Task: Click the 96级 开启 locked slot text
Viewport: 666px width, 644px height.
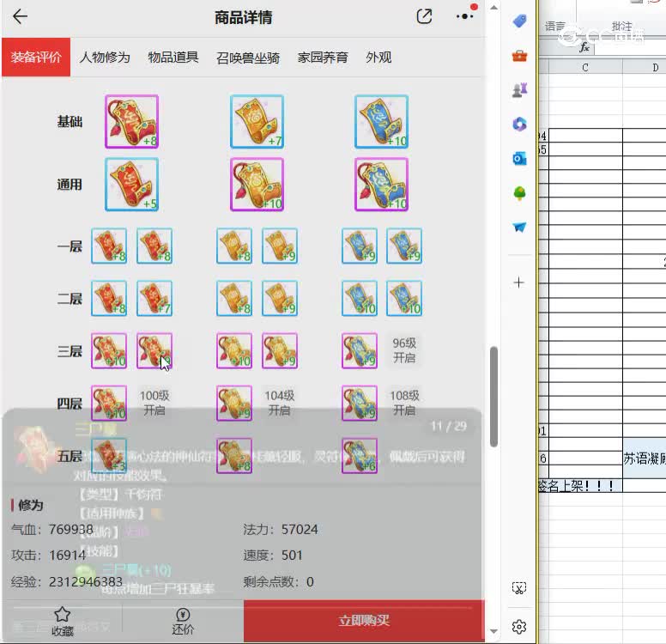Action: (x=404, y=350)
